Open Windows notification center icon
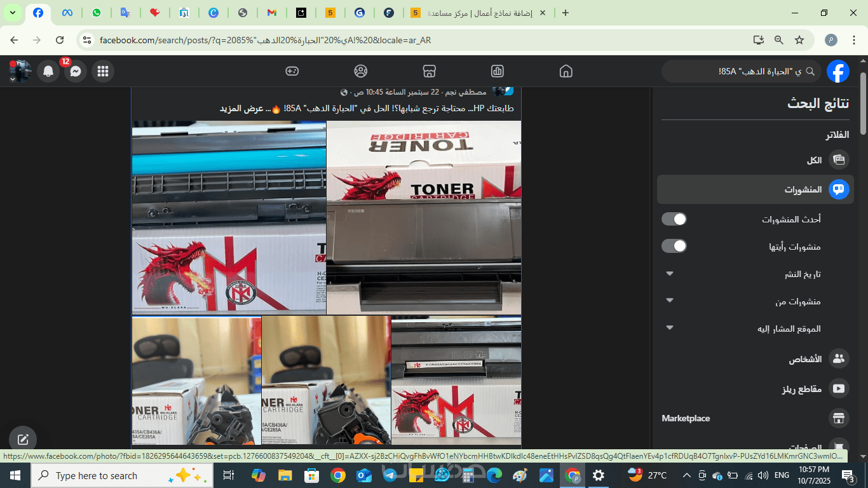Screen dimensions: 868x488 coord(849,475)
